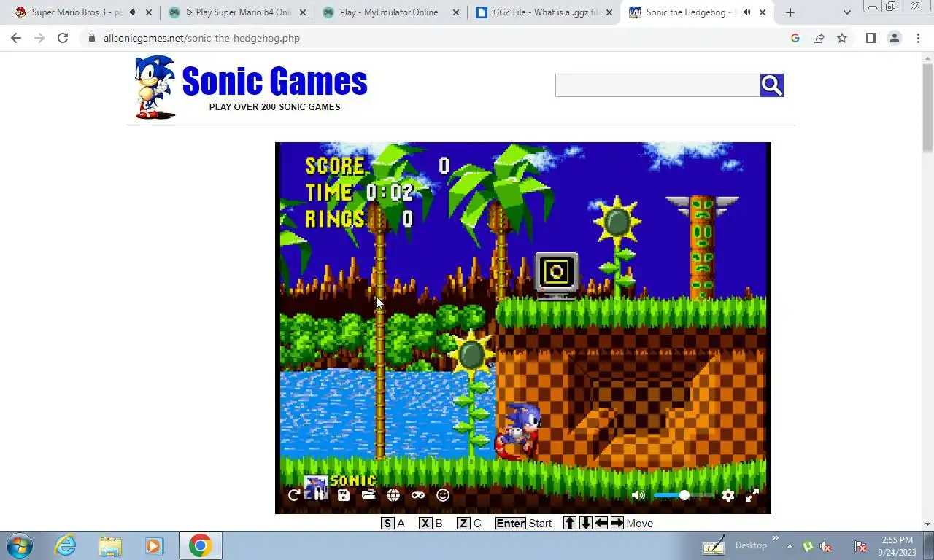This screenshot has width=934, height=560.
Task: Go forward in browser history
Action: [x=39, y=38]
